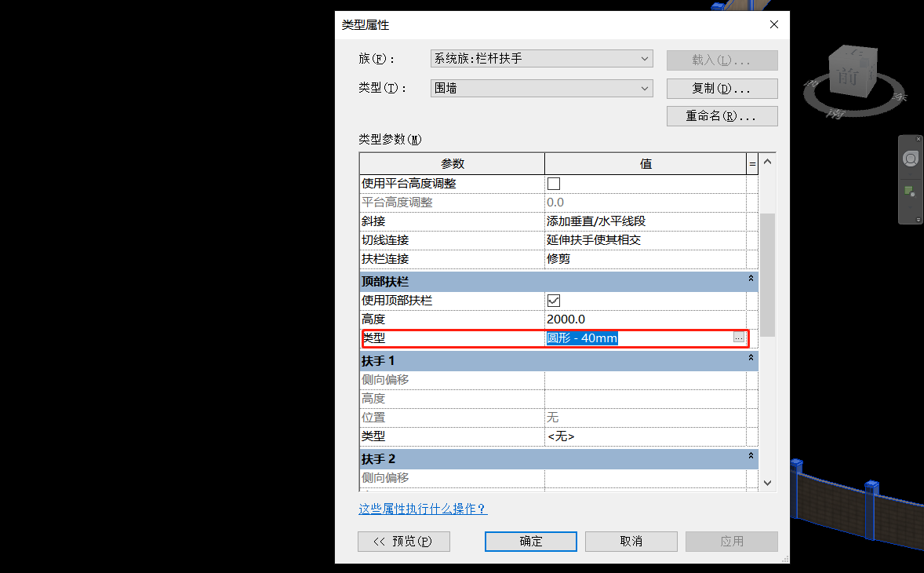This screenshot has width=924, height=573.
Task: Open the Full Navigation Wheel on the navigation bar
Action: coord(910,158)
